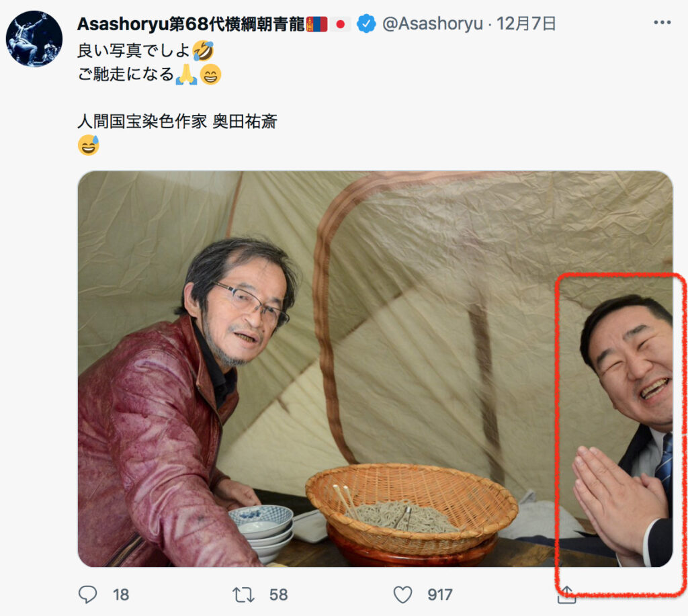Open the attached photo of soba basket
The width and height of the screenshot is (688, 616).
point(375,369)
